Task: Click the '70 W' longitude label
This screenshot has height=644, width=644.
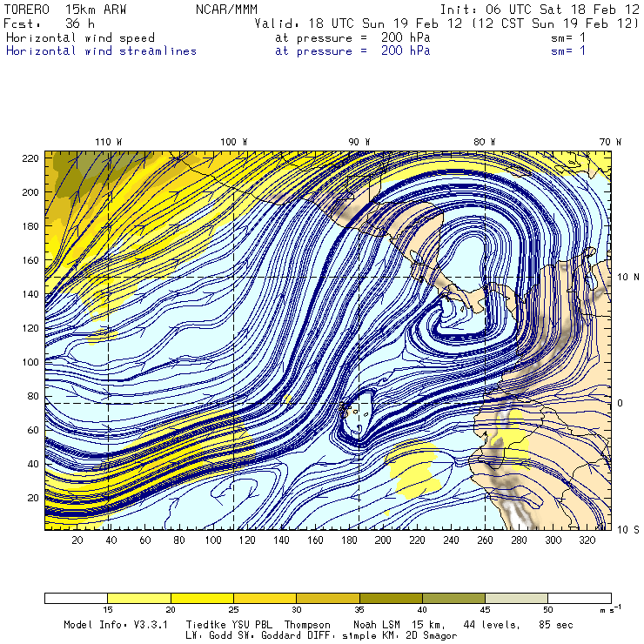Action: [610, 142]
